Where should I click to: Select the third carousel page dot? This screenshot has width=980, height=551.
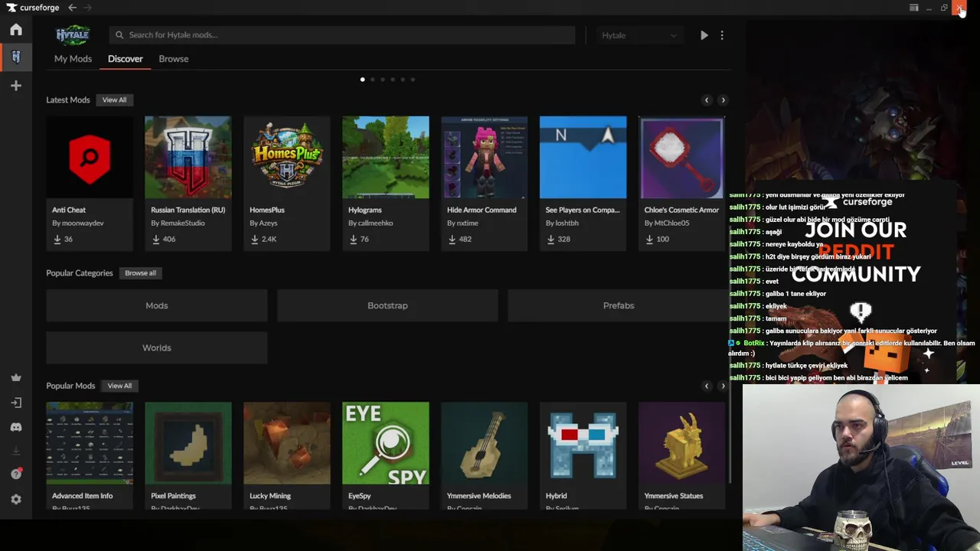[x=383, y=80]
